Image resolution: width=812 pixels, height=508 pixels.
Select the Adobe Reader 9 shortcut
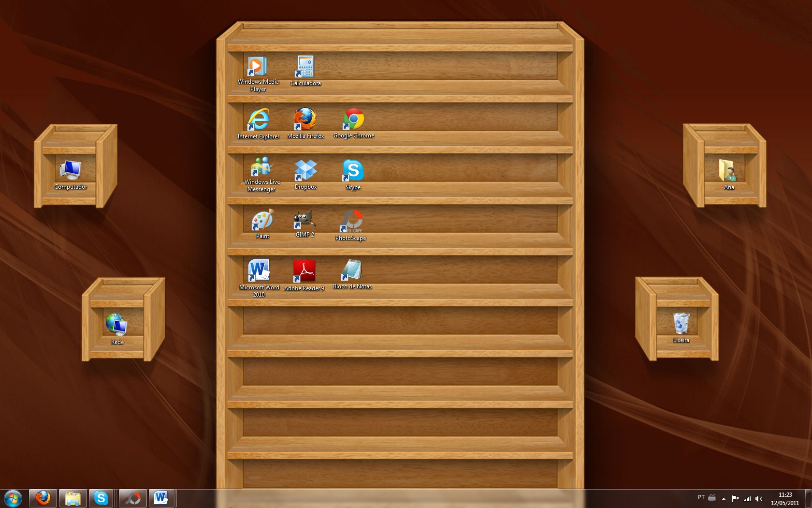pos(304,276)
